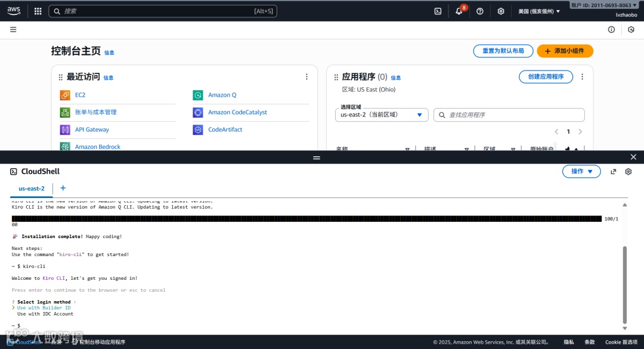Click the API Gateway service icon
This screenshot has height=349, width=644.
click(x=65, y=129)
